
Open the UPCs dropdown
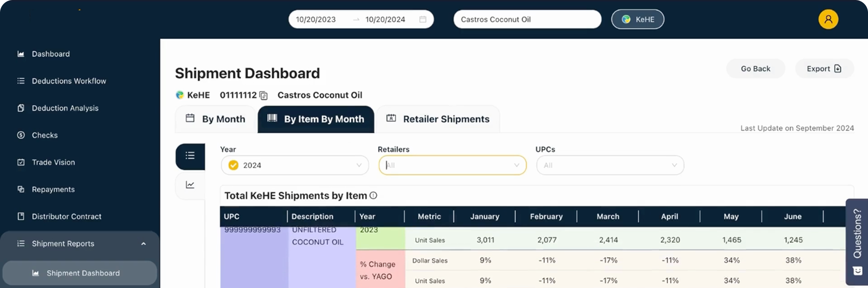tap(610, 165)
